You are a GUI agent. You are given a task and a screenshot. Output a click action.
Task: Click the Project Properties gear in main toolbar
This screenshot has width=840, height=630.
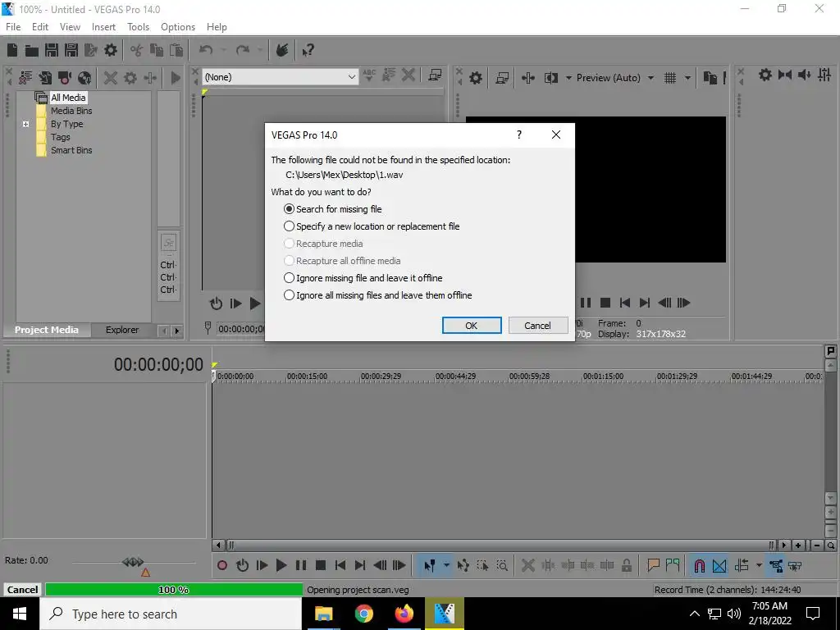111,50
